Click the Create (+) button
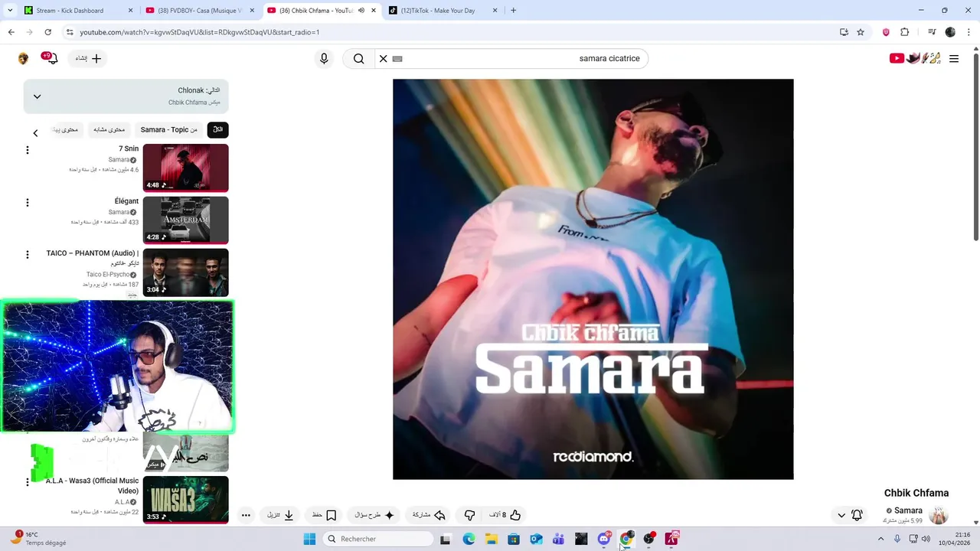980x551 pixels. pyautogui.click(x=89, y=58)
